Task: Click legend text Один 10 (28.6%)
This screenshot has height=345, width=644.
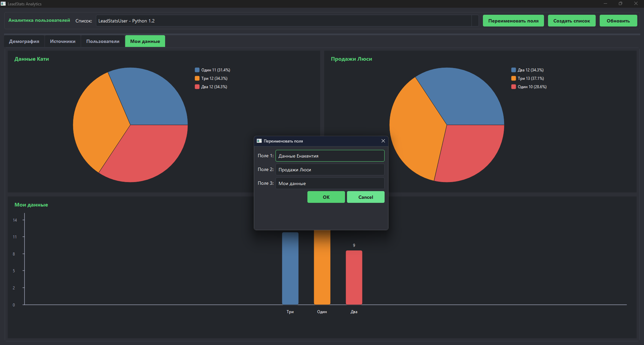Action: tap(532, 87)
